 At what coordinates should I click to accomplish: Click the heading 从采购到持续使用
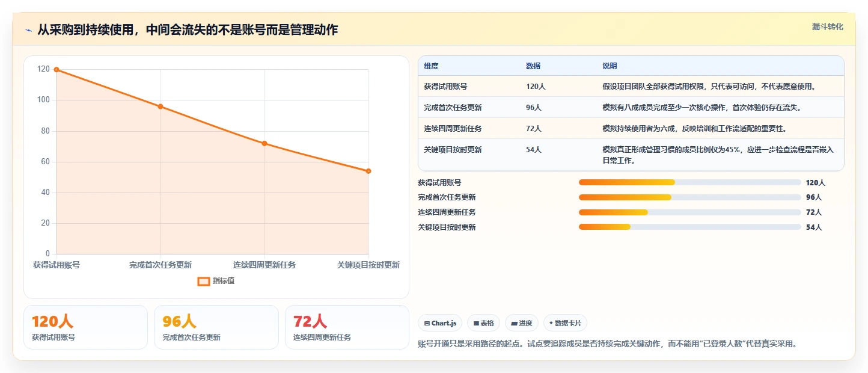click(188, 30)
